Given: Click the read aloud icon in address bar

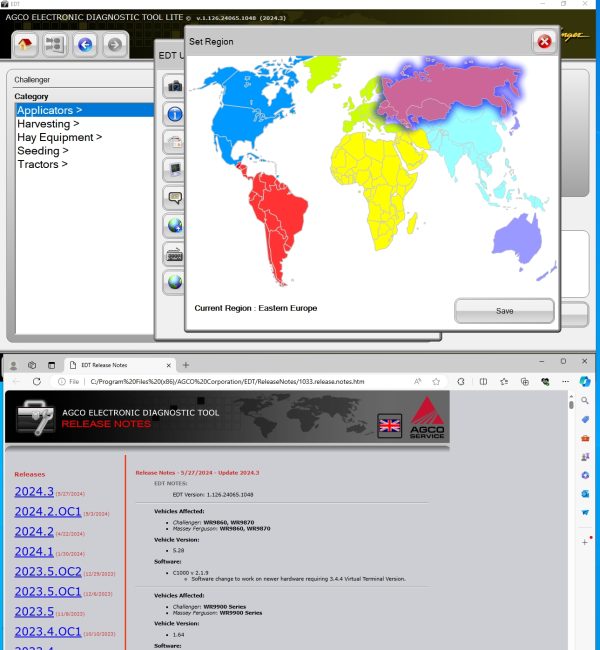Looking at the screenshot, I should [x=418, y=381].
